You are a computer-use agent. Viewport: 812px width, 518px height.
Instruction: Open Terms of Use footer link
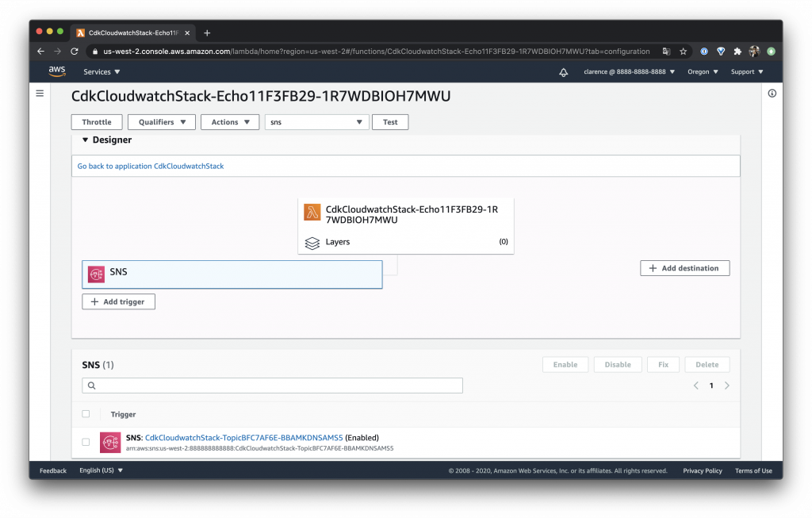tap(753, 471)
